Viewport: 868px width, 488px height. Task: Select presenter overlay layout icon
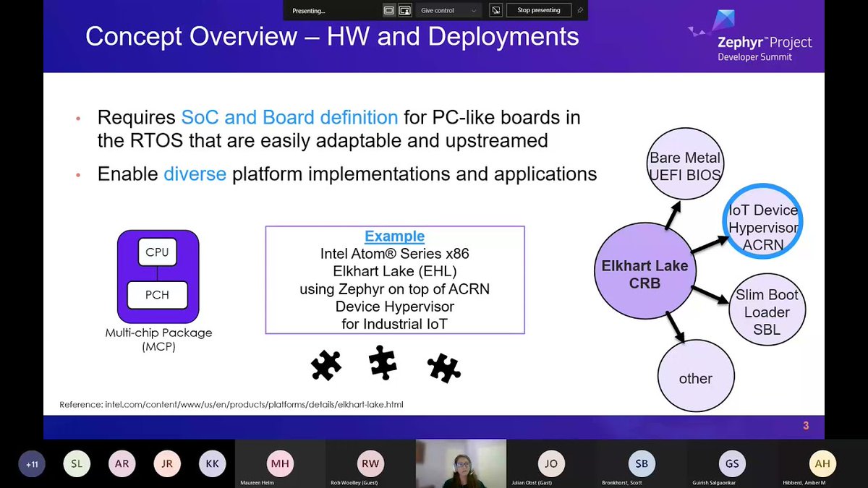[x=405, y=11]
